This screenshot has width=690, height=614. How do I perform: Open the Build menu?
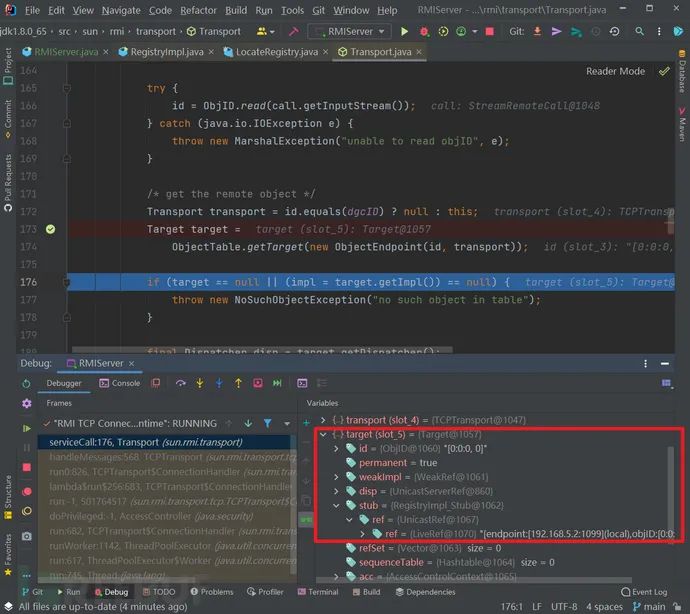[x=236, y=10]
